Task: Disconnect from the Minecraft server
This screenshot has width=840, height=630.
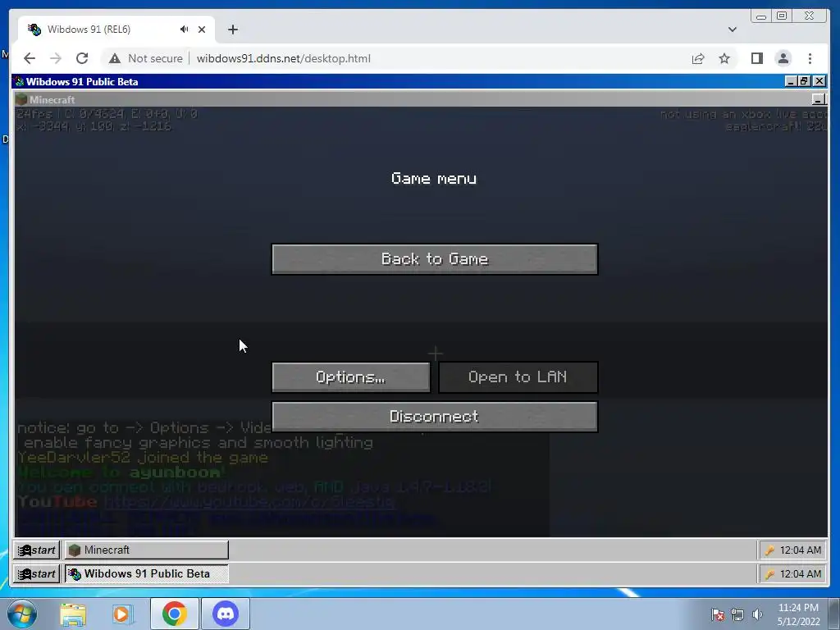Action: pos(435,417)
